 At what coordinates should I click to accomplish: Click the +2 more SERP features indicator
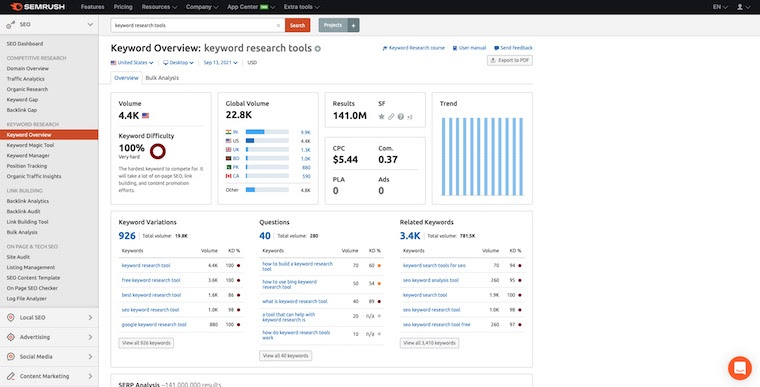(x=410, y=117)
